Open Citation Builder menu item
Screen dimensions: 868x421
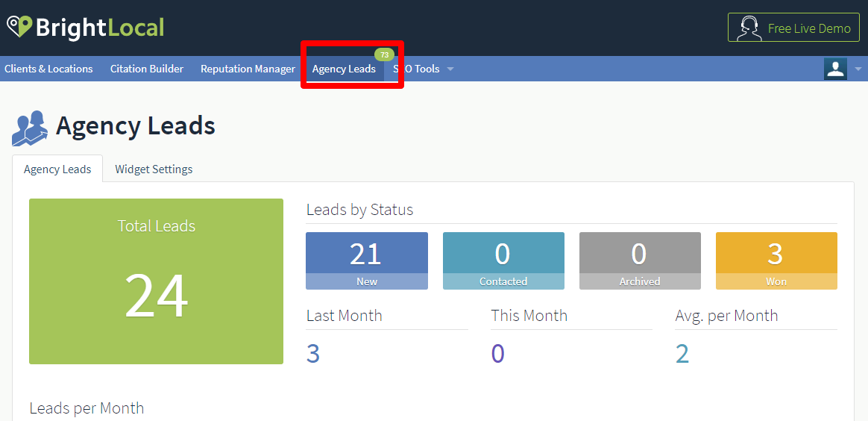[147, 69]
